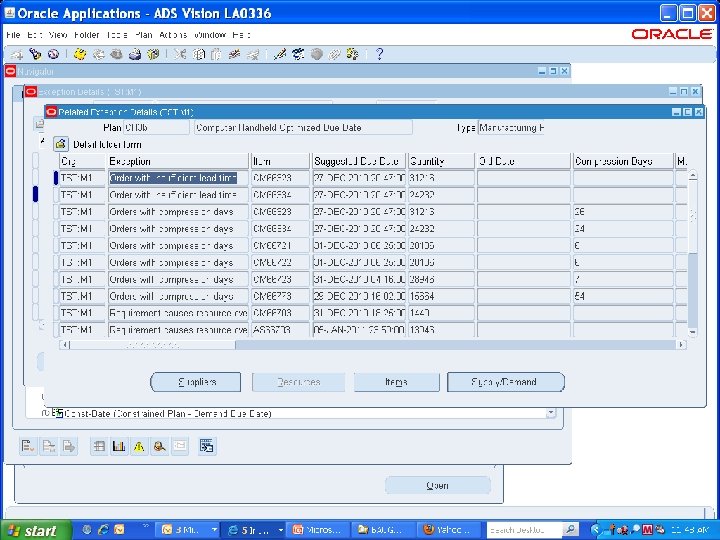Click the folder icon beside Detail folder form

[61, 144]
